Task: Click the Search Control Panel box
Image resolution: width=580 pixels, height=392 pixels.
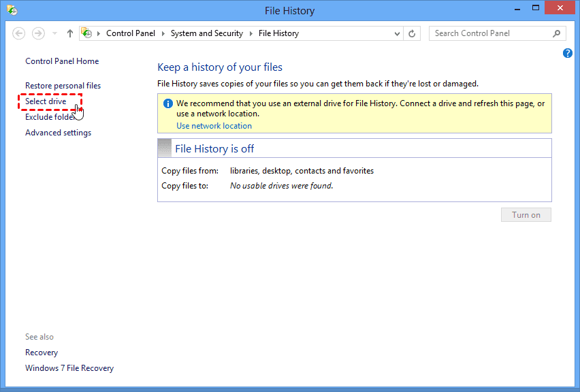Action: tap(490, 33)
